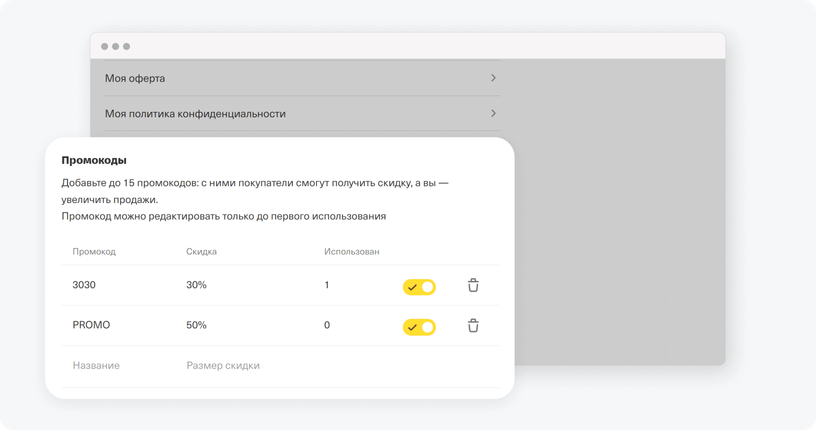Viewport: 816px width, 430px height.
Task: Open Моя политика конфиденциальности row
Action: pyautogui.click(x=302, y=113)
